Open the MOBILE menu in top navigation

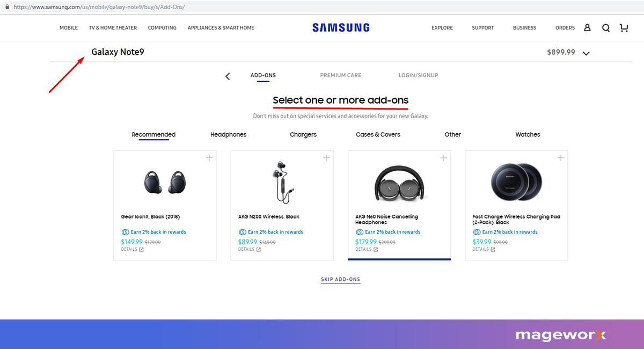(68, 27)
